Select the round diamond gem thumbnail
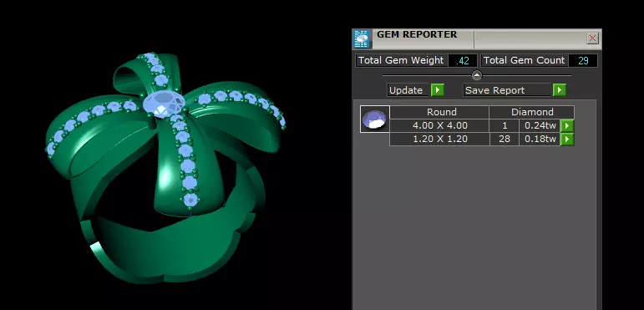This screenshot has width=644, height=310. (374, 119)
